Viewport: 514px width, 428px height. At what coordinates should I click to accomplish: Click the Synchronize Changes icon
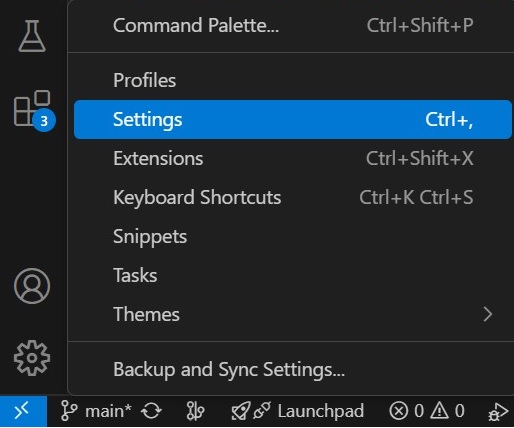coord(151,411)
